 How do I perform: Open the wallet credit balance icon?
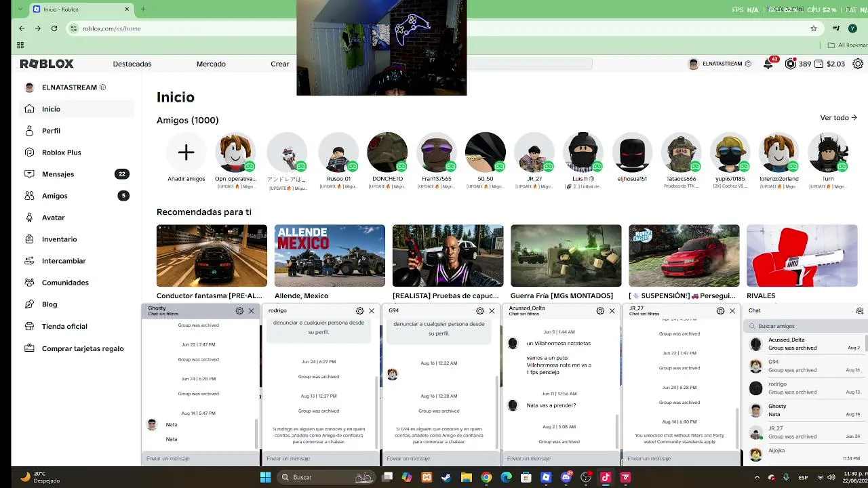(818, 64)
